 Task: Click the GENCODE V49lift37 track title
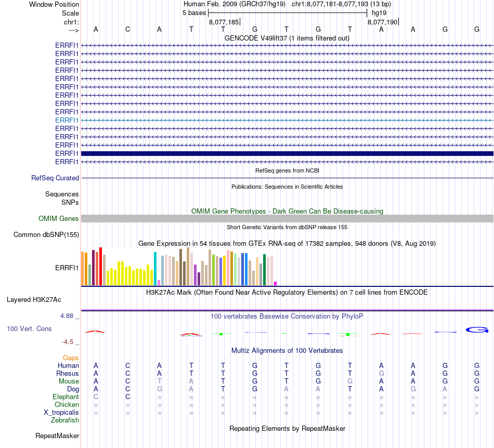click(287, 38)
